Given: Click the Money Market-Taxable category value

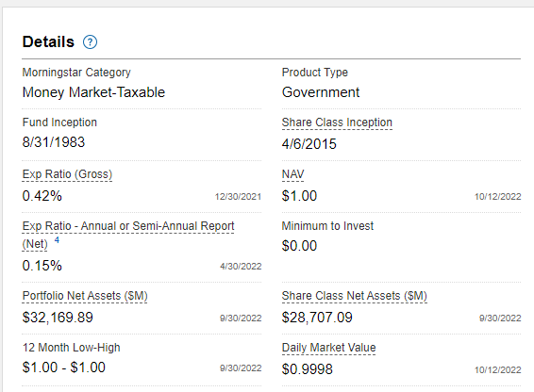Looking at the screenshot, I should 93,92.
